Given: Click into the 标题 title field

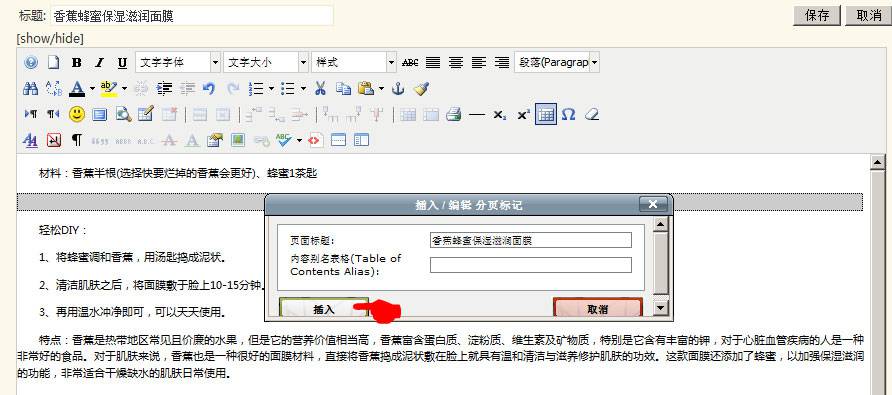Looking at the screenshot, I should 192,16.
